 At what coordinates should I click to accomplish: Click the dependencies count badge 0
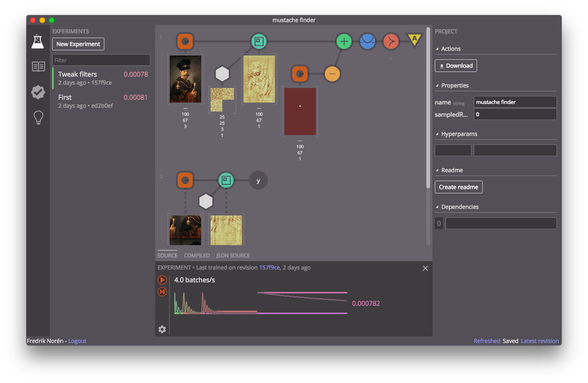click(x=439, y=223)
